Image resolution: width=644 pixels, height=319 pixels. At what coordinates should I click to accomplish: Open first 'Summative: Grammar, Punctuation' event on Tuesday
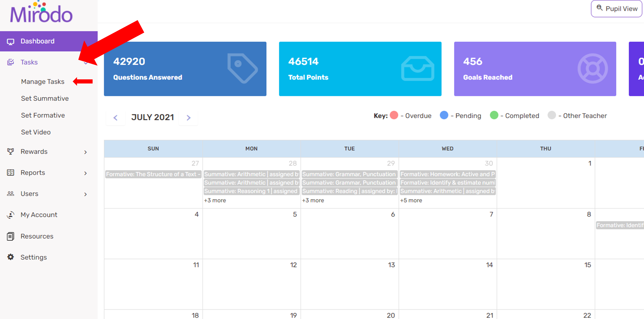pyautogui.click(x=349, y=174)
